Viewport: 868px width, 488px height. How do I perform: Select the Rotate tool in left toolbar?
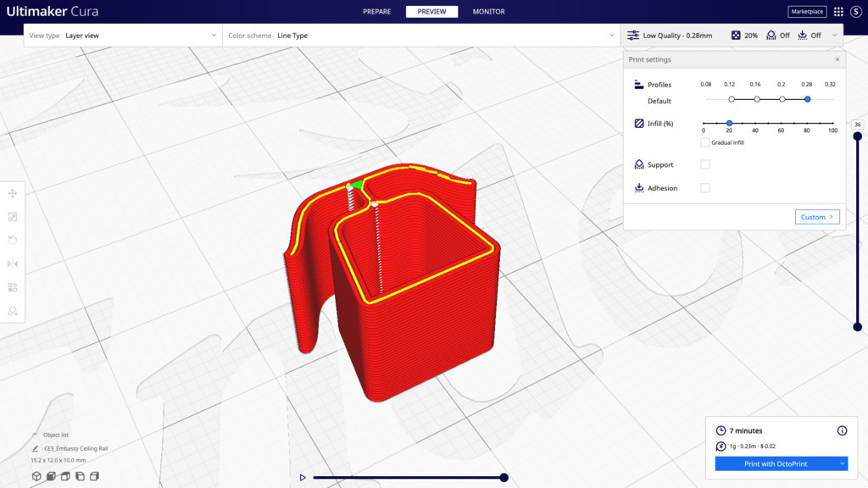12,240
